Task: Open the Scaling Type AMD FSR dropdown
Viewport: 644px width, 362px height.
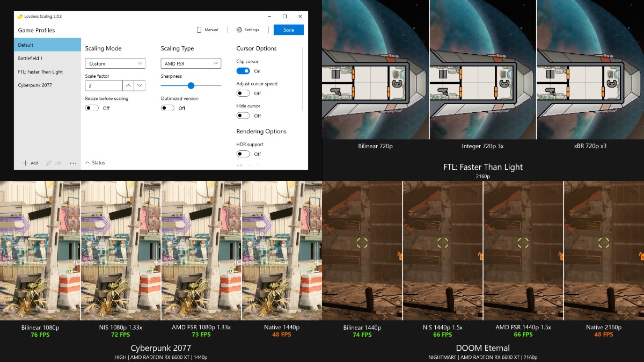Action: click(191, 63)
